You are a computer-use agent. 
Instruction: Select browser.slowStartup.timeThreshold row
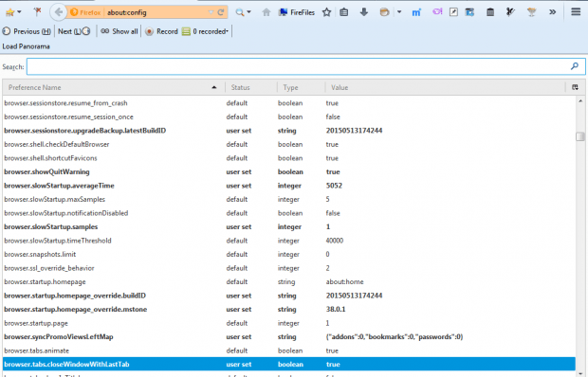pos(289,241)
